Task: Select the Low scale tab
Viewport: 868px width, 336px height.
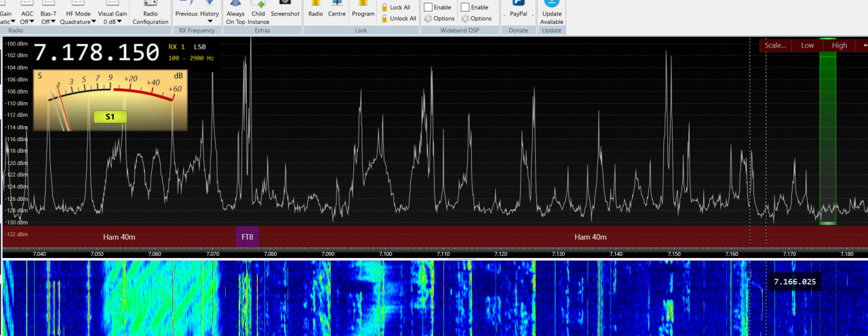Action: coord(807,45)
